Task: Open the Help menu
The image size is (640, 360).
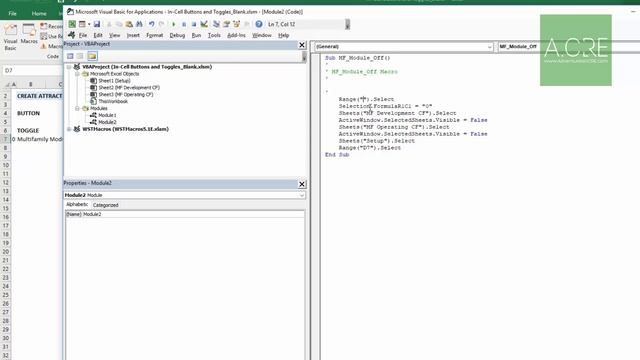Action: coord(284,36)
